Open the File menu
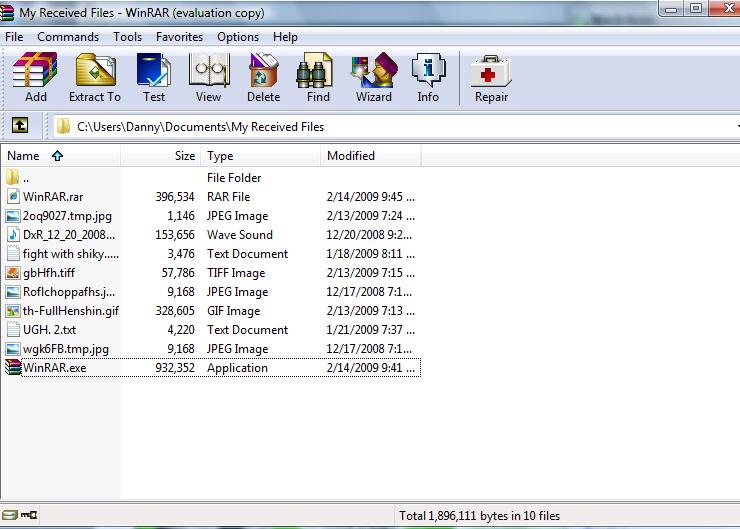 [x=14, y=37]
